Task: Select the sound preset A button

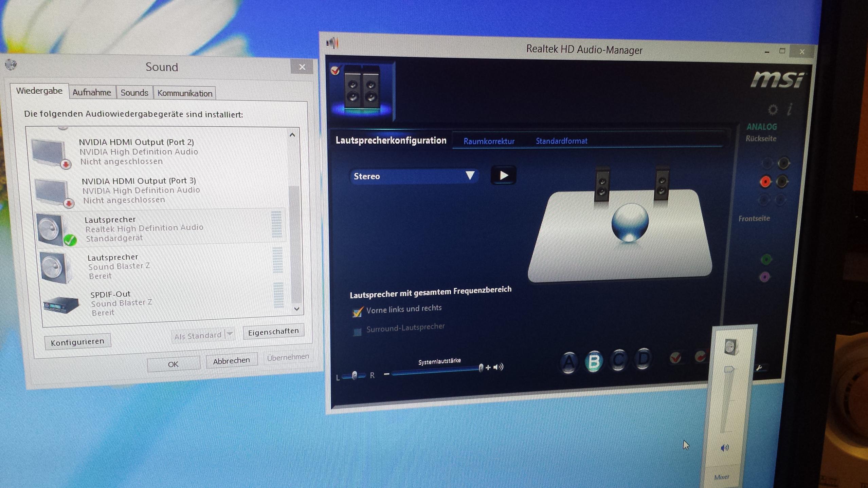Action: click(x=569, y=362)
